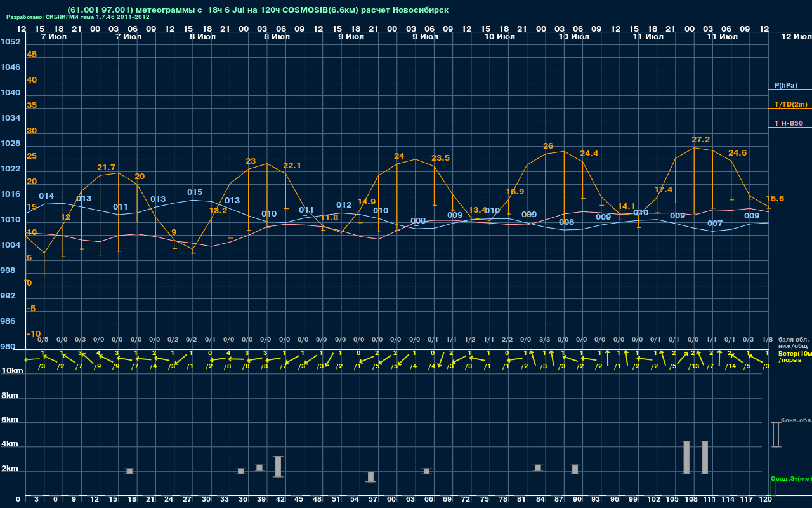Screen dimensions: 812x508
Task: Click the convective cloud bar above hour 108
Action: [x=686, y=457]
